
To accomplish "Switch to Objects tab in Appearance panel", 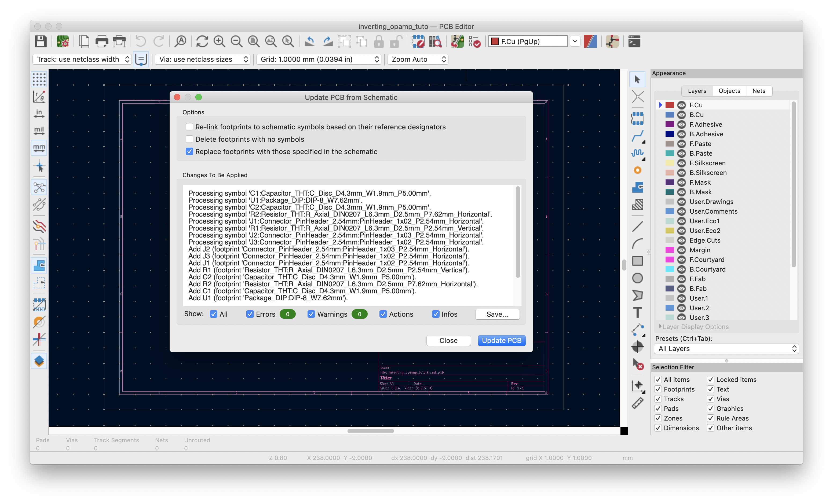I will 729,90.
